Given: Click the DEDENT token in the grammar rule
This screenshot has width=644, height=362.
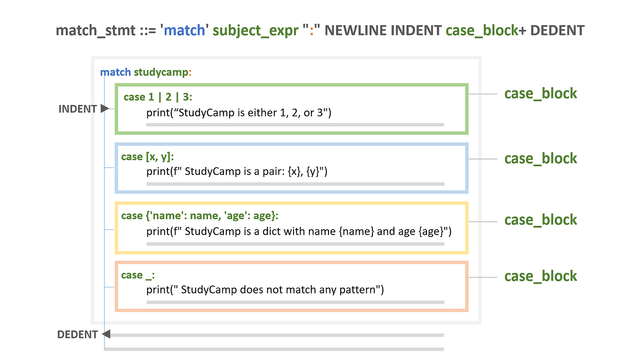Looking at the screenshot, I should coord(557,31).
